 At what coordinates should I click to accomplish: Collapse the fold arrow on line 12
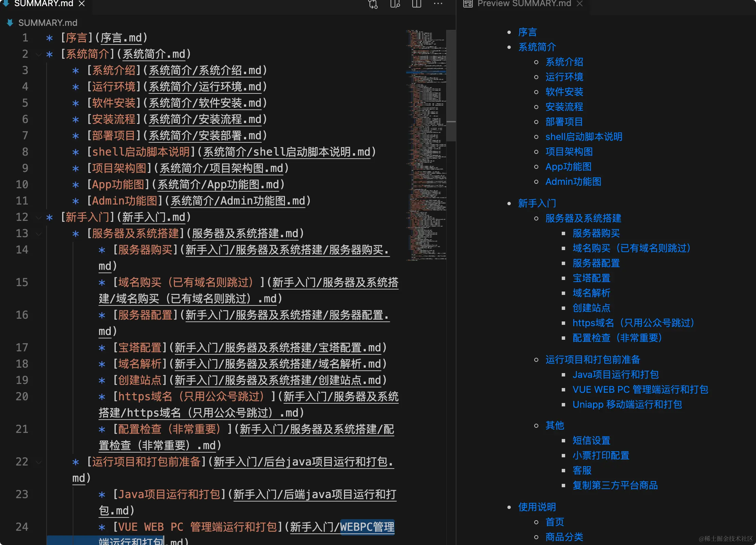(x=39, y=217)
